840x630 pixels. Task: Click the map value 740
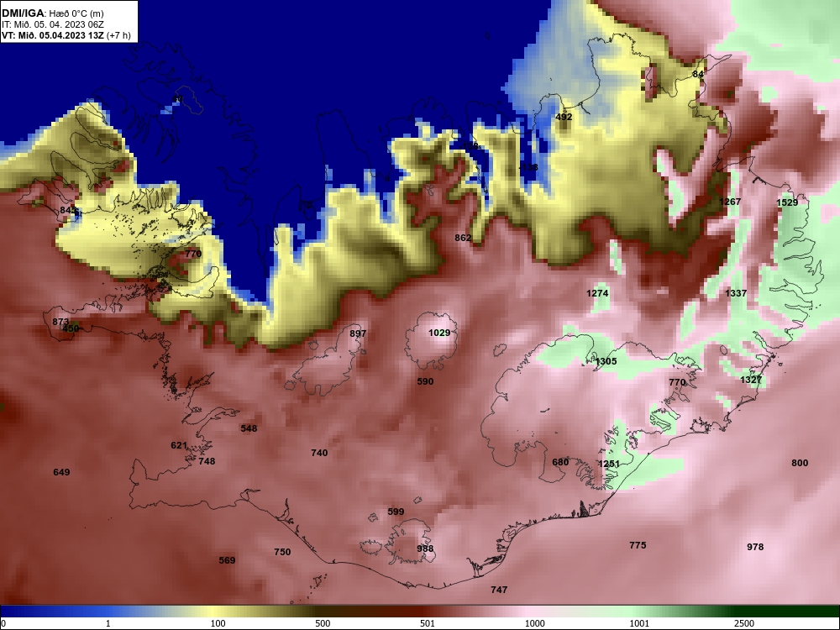319,453
